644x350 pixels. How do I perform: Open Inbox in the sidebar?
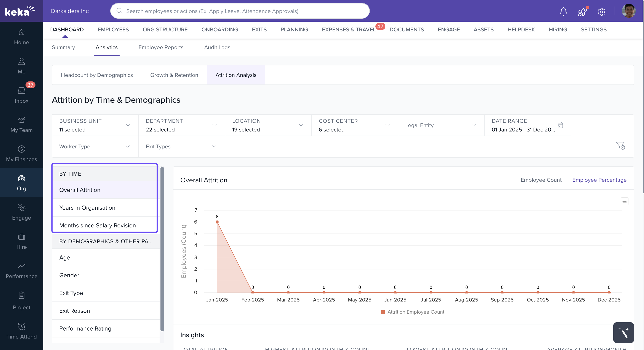[x=21, y=95]
